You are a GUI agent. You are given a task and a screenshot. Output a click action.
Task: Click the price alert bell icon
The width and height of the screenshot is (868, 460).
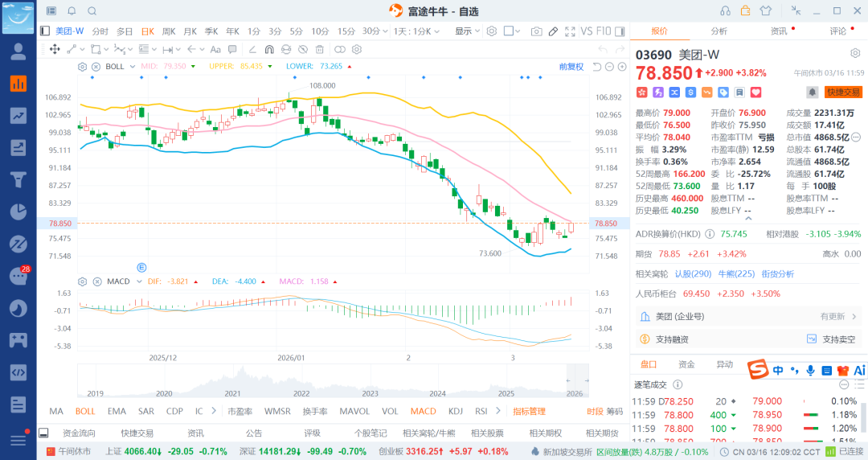pyautogui.click(x=813, y=92)
